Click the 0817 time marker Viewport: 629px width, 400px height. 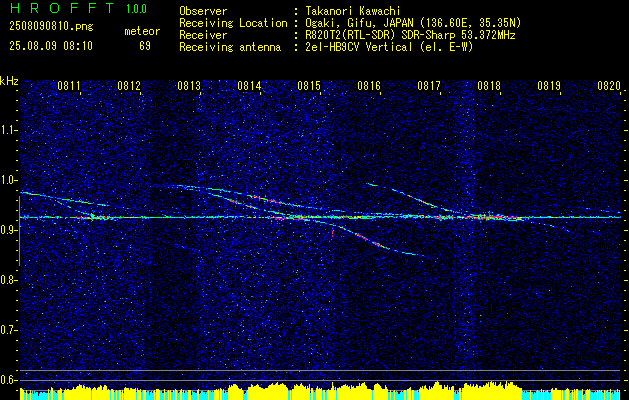coord(429,85)
